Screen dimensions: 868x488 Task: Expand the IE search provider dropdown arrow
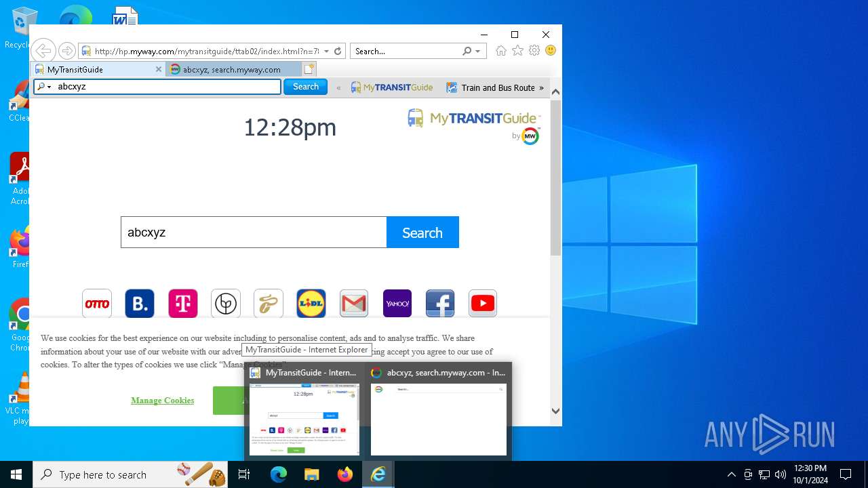[477, 51]
